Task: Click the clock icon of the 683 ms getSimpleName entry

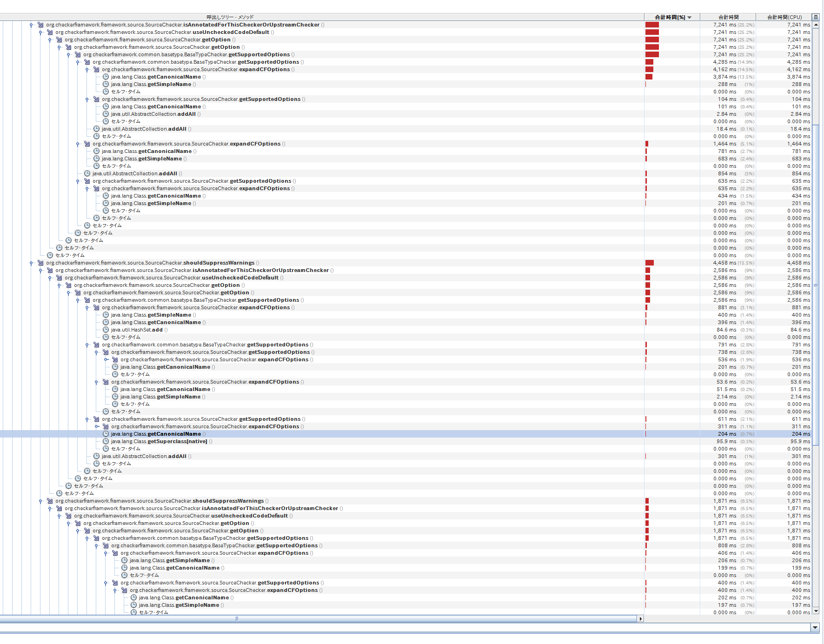Action: pos(96,159)
